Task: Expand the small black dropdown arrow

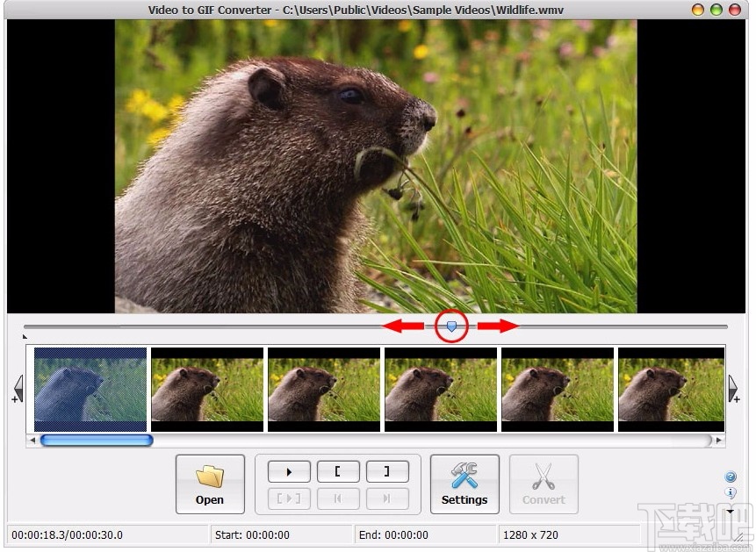Action: [x=730, y=511]
